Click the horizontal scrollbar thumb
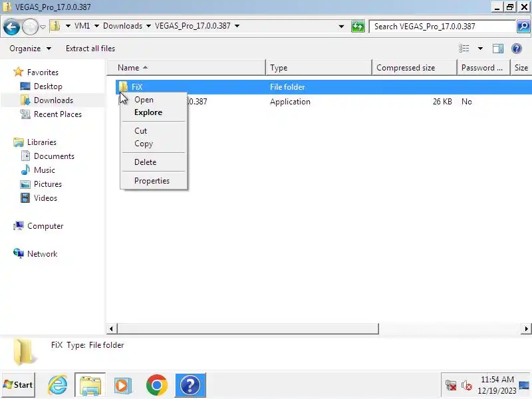This screenshot has width=532, height=399. point(247,329)
